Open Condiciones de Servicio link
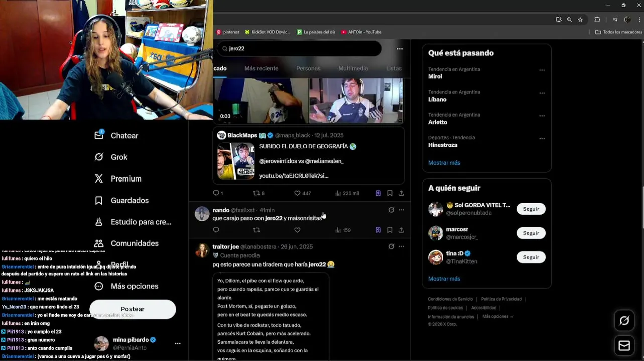The height and width of the screenshot is (361, 644). point(450,299)
